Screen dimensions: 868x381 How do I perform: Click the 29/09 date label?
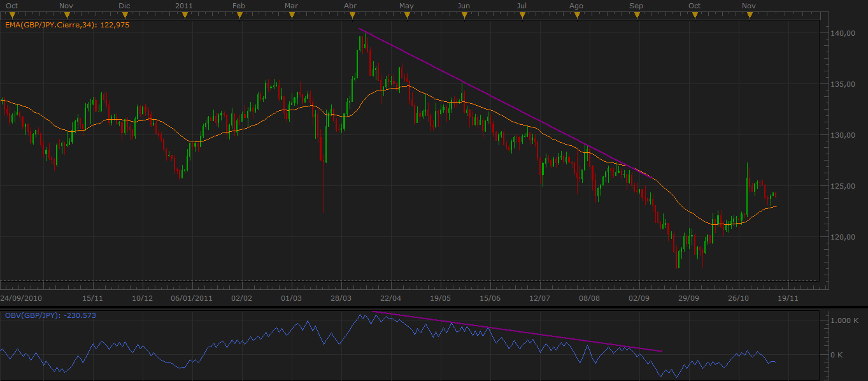(689, 298)
